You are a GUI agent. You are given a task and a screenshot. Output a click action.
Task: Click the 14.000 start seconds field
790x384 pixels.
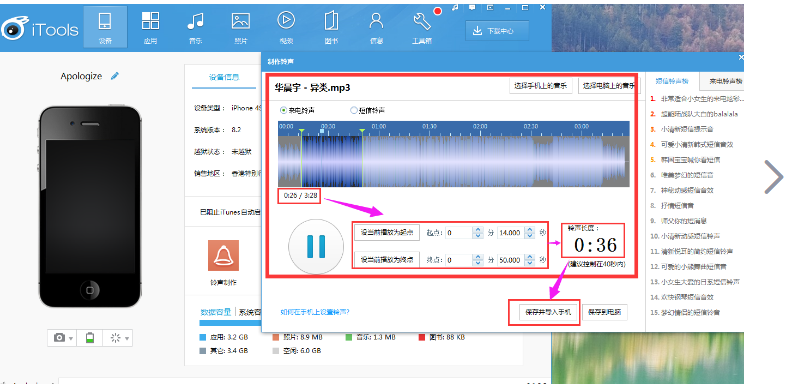point(510,232)
